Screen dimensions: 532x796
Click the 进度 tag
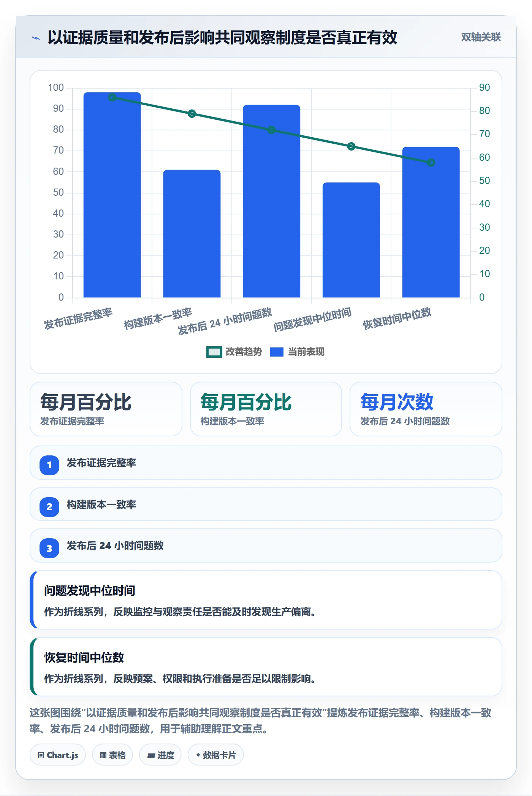point(160,755)
